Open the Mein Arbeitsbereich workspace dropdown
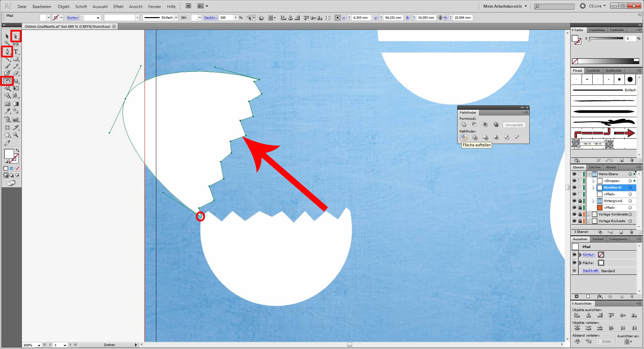The width and height of the screenshot is (644, 349). [505, 6]
